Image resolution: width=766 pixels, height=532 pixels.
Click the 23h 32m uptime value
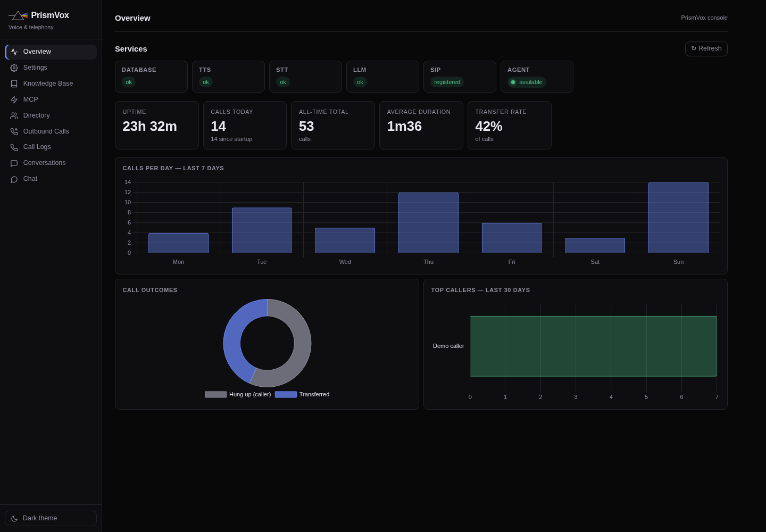[149, 126]
